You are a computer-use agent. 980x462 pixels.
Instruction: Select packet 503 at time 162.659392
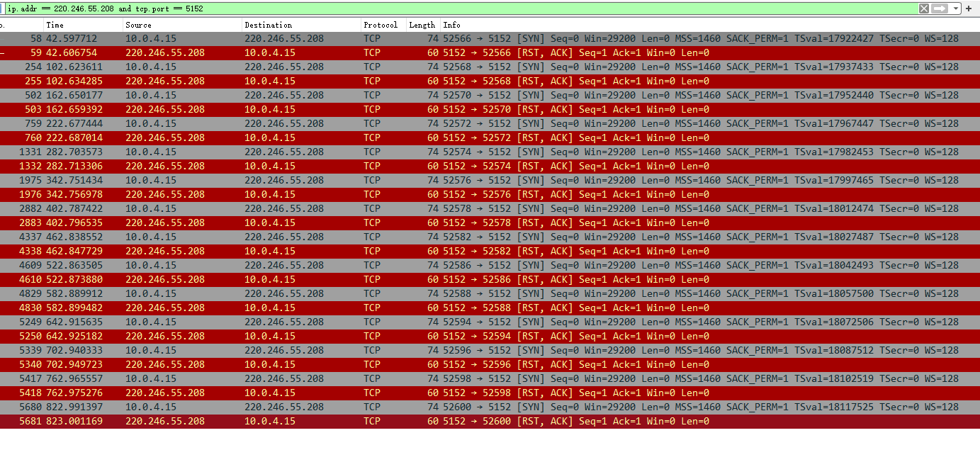click(490, 109)
